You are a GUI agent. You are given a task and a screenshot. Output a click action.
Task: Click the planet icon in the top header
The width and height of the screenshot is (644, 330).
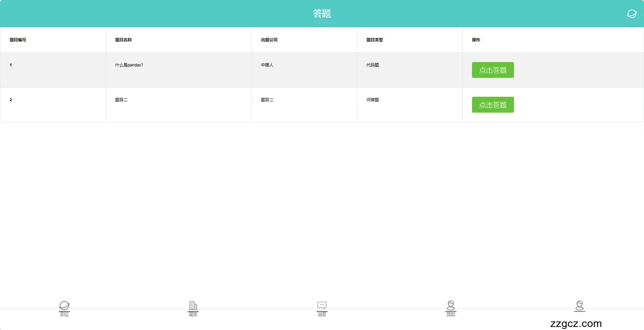coord(631,14)
